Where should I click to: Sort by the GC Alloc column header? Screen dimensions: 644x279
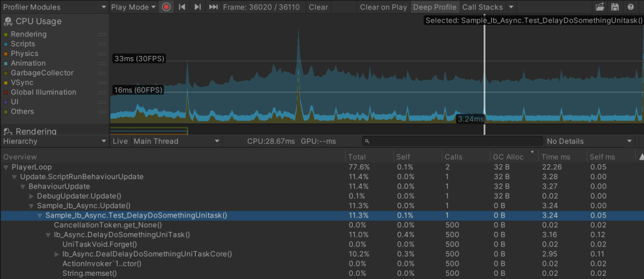(508, 156)
